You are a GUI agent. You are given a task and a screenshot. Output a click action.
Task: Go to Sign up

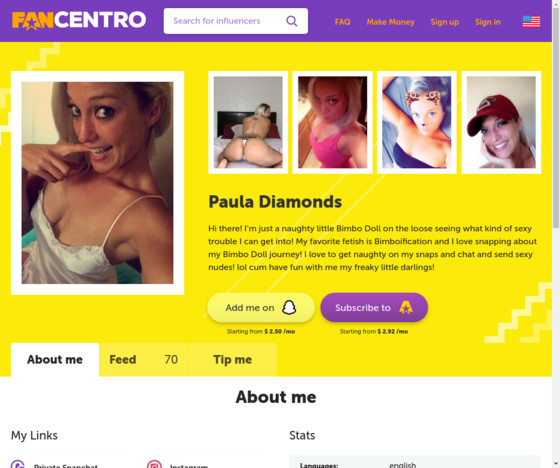pos(445,22)
